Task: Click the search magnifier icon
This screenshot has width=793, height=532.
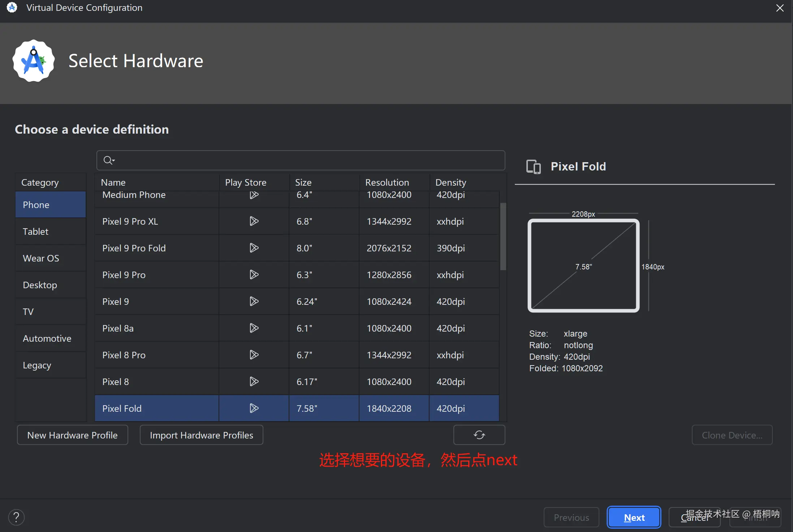Action: pos(109,160)
